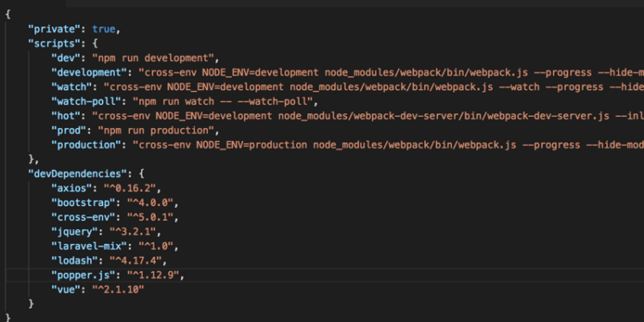The image size is (644, 322).
Task: Select the true value after private
Action: (x=104, y=29)
